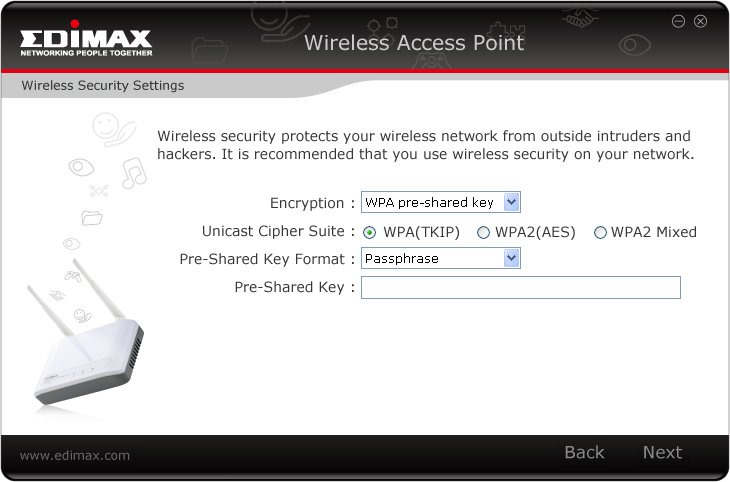Go Back to the previous step
The image size is (730, 482).
[x=584, y=452]
